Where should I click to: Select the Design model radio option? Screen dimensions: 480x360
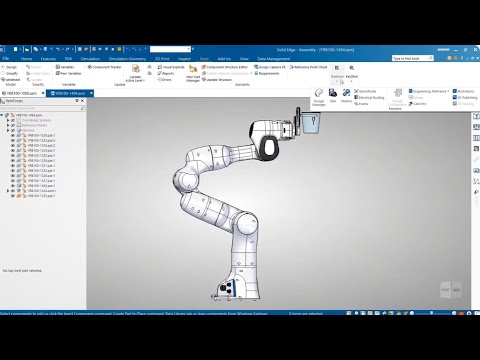9,67
